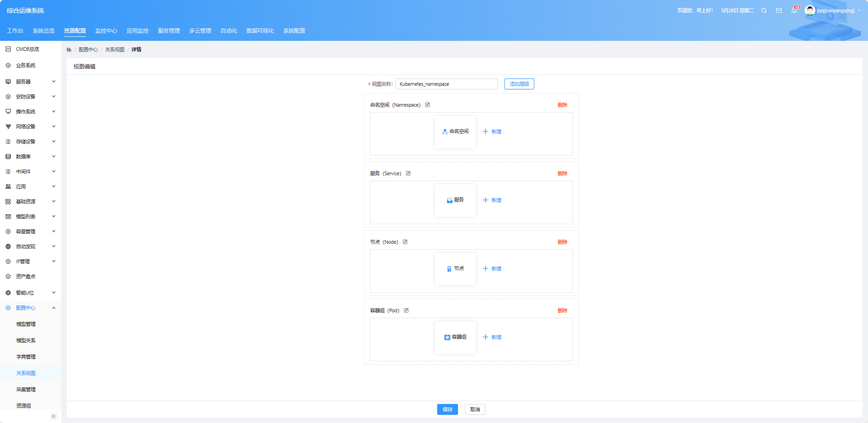This screenshot has width=868, height=423.
Task: Delete the Pod level
Action: [x=562, y=310]
